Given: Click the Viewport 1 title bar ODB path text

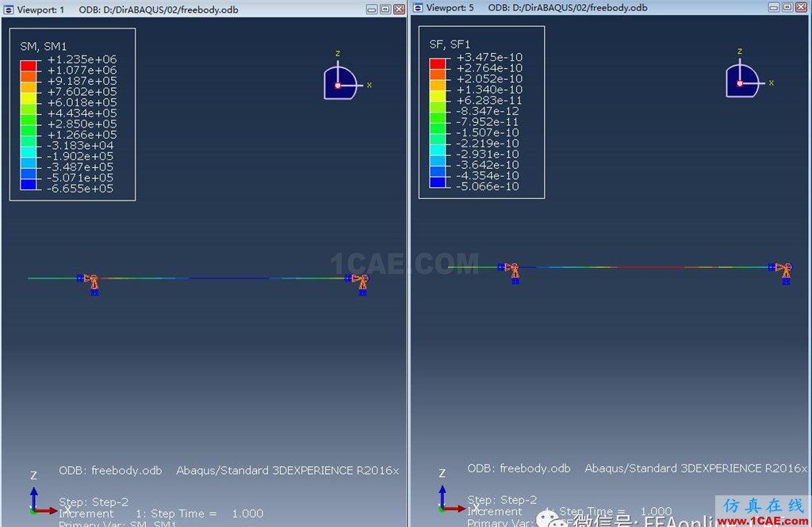Looking at the screenshot, I should 159,10.
